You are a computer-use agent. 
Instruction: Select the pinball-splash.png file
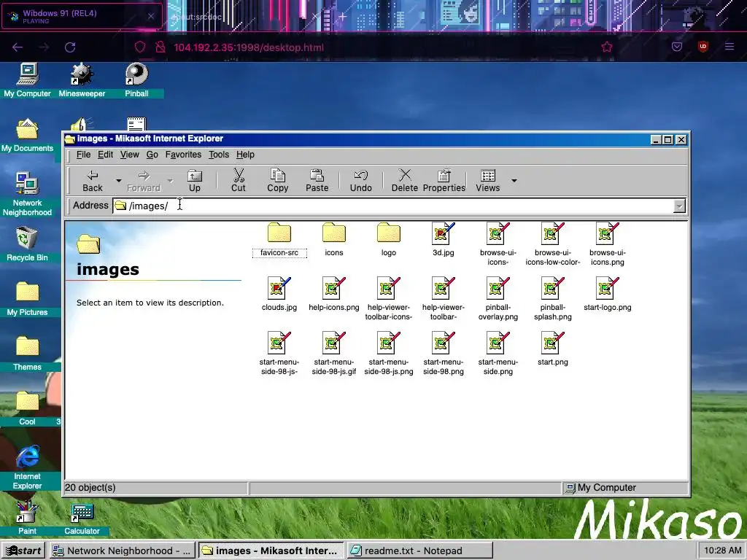click(553, 298)
